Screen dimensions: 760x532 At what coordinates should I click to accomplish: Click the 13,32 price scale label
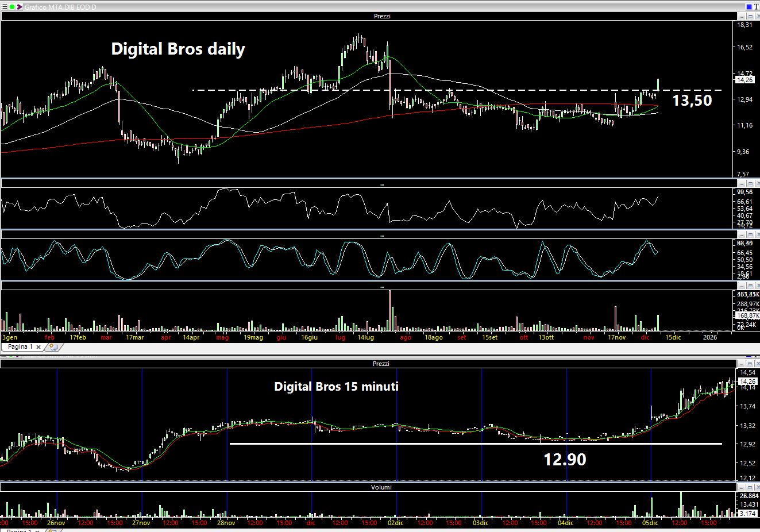point(749,426)
